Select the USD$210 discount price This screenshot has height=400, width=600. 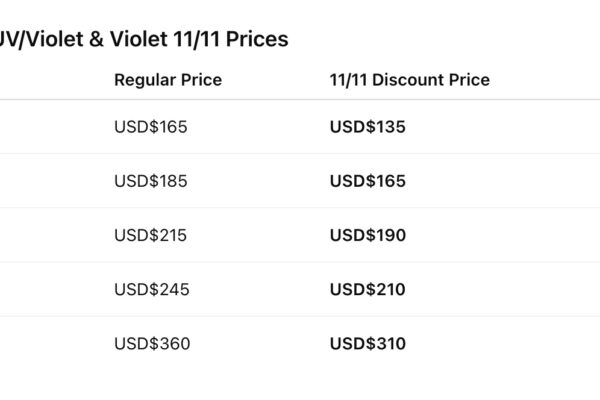pyautogui.click(x=367, y=289)
